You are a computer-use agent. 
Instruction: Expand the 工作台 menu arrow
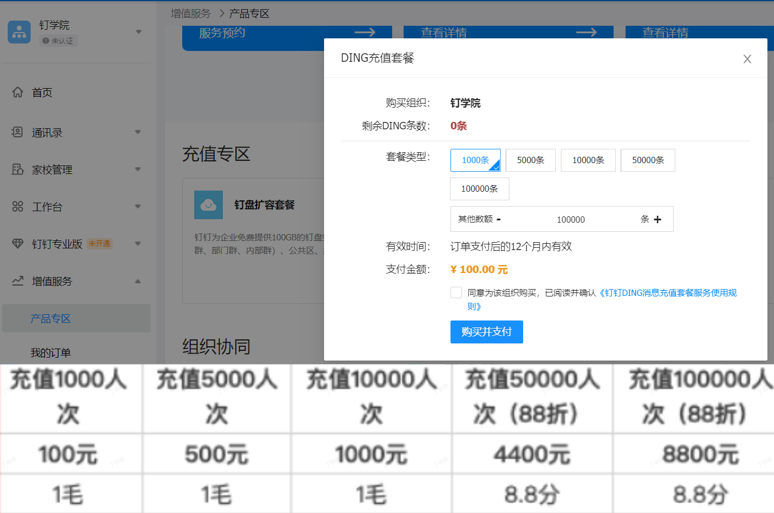(138, 206)
